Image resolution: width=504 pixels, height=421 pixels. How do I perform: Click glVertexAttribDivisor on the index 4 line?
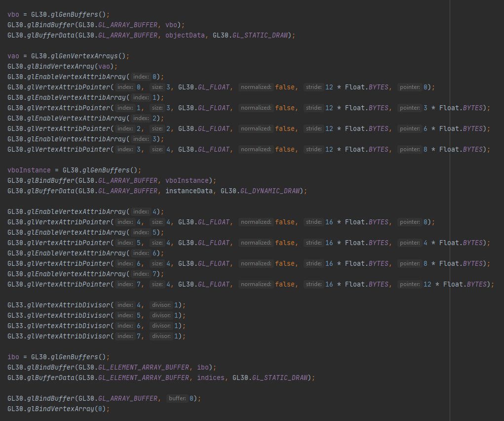pyautogui.click(x=69, y=305)
